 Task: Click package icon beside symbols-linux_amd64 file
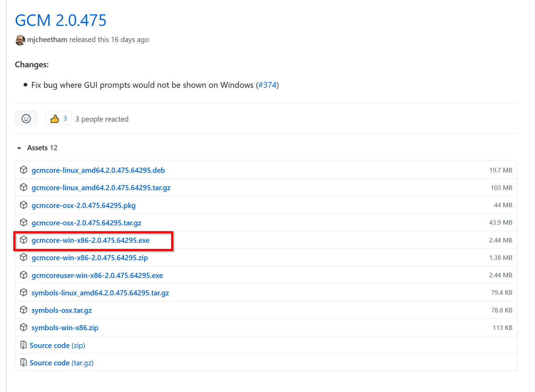point(24,292)
